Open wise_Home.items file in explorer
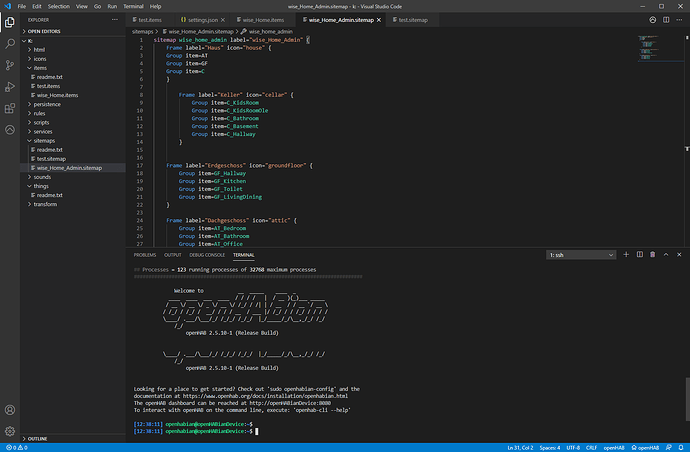 coord(56,94)
